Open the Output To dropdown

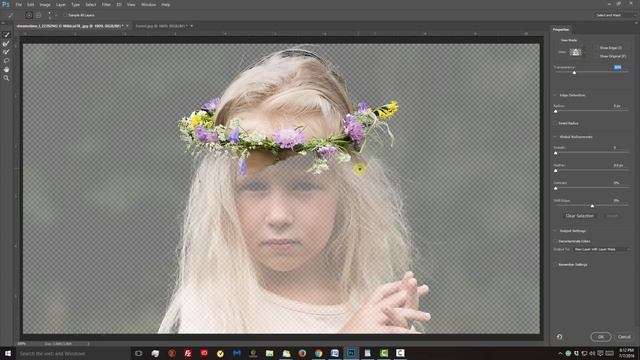[x=601, y=249]
